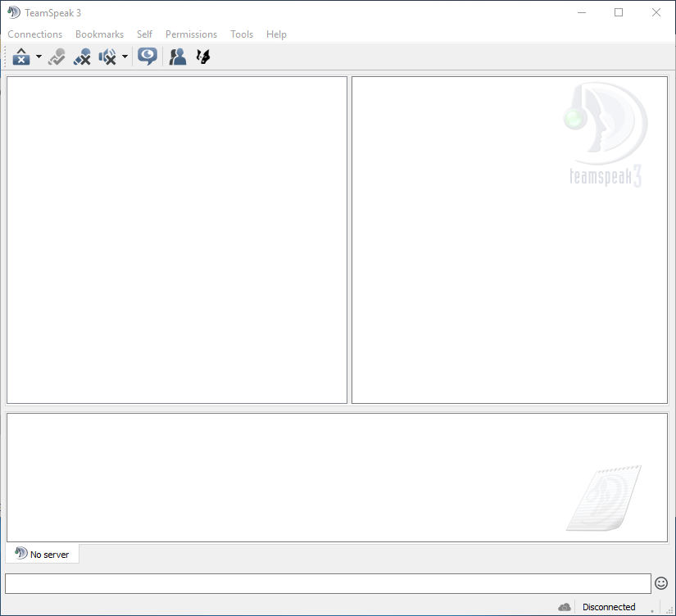Minimize the TeamSpeak 3 window
This screenshot has width=676, height=616.
click(582, 12)
